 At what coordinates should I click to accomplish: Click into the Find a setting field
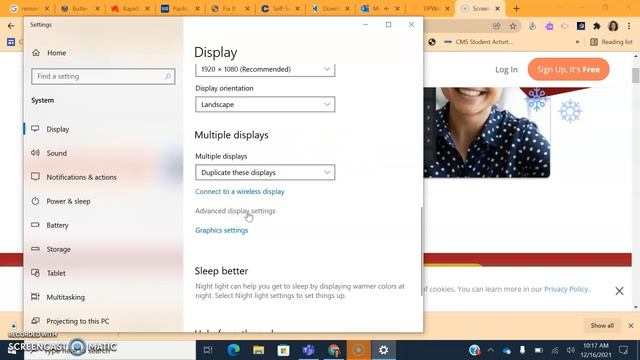click(103, 76)
